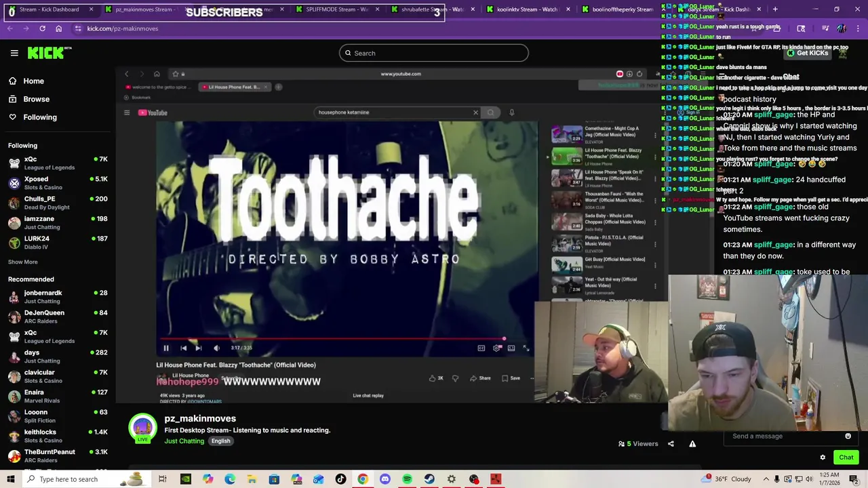Open the Browse page from sidebar

tap(36, 99)
